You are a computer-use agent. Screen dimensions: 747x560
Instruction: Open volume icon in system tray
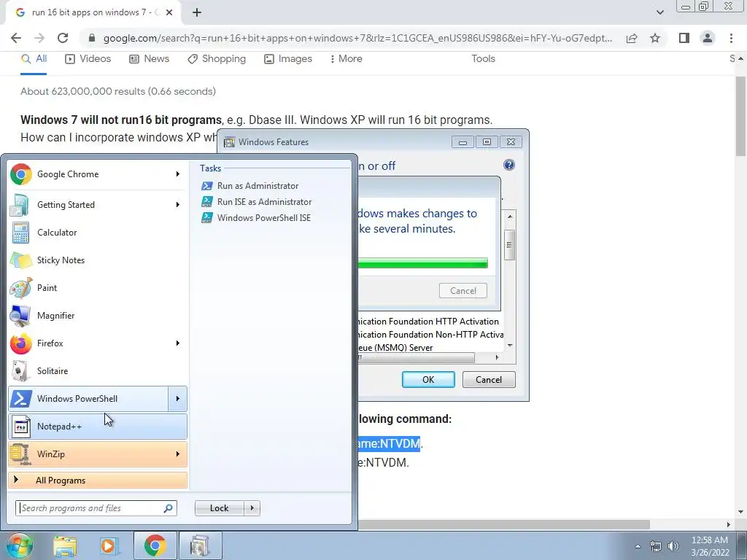click(673, 546)
